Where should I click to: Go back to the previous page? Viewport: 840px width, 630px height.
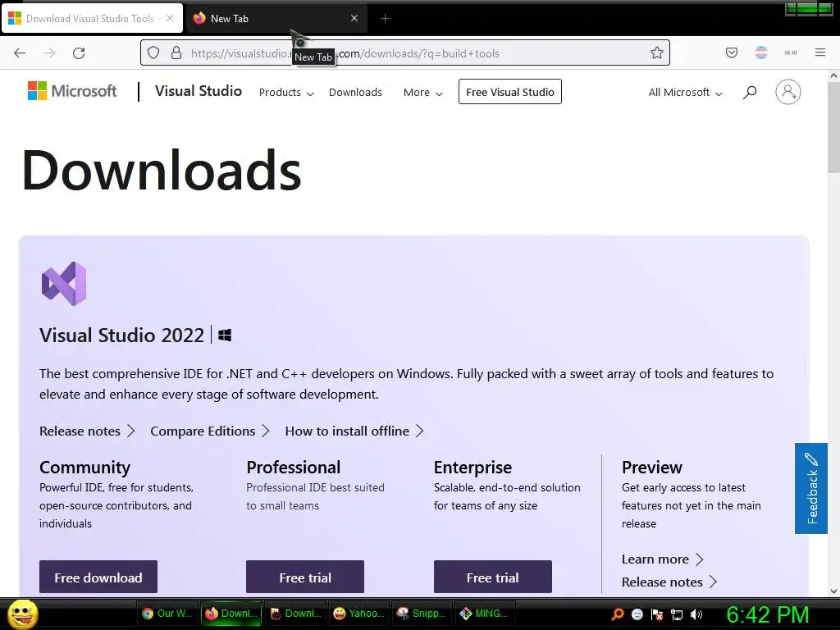point(20,53)
